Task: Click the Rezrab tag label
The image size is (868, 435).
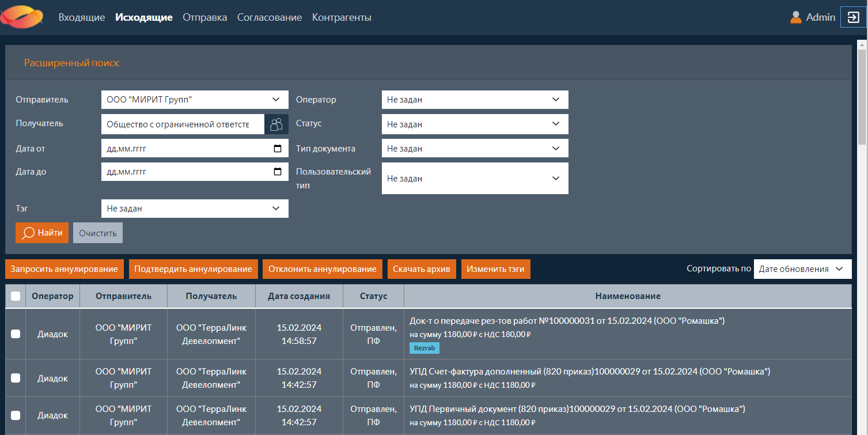Action: pos(424,348)
